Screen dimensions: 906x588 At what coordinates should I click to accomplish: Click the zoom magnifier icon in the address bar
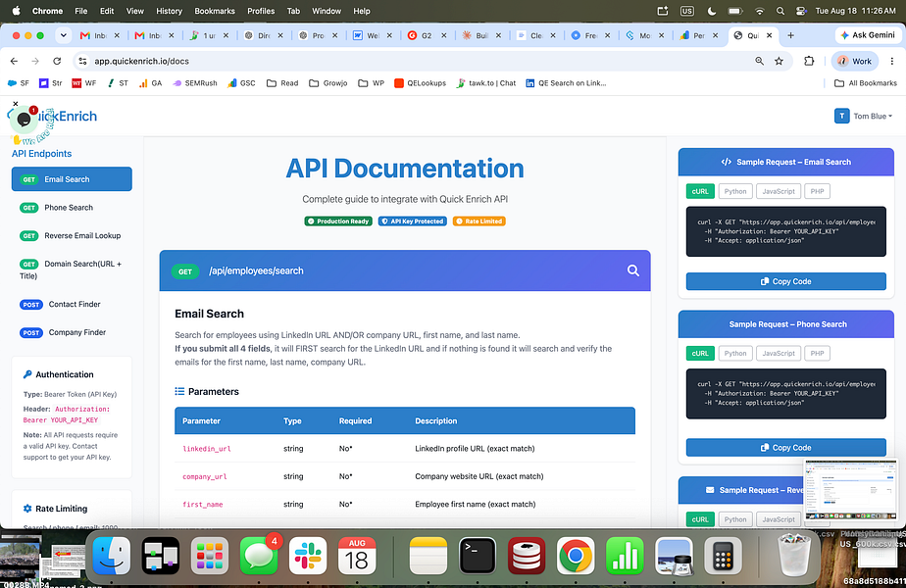pos(759,61)
